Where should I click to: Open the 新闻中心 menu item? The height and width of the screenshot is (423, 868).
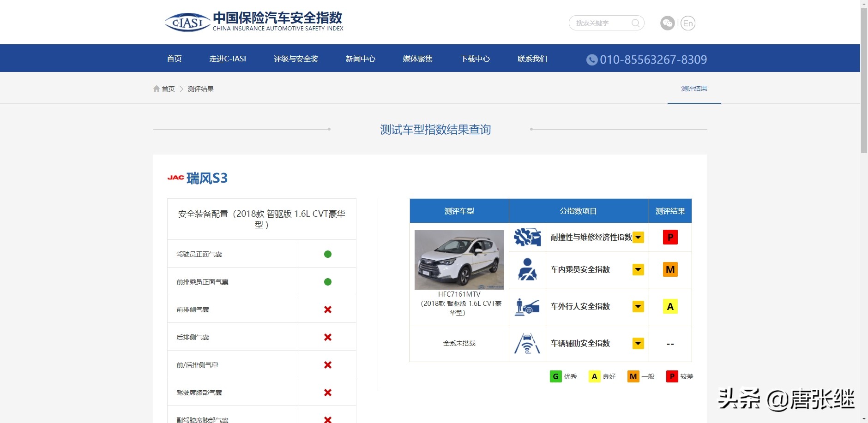(360, 59)
